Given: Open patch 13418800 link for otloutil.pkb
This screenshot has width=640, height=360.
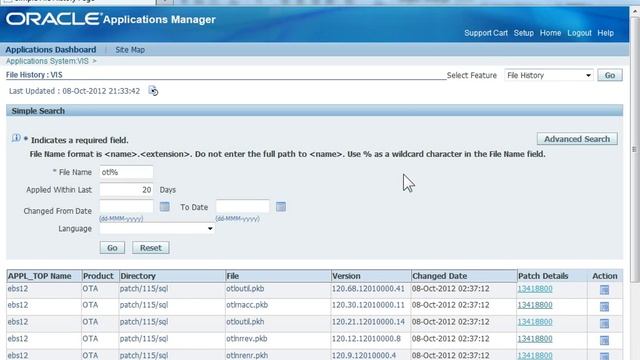Looking at the screenshot, I should pos(535,289).
